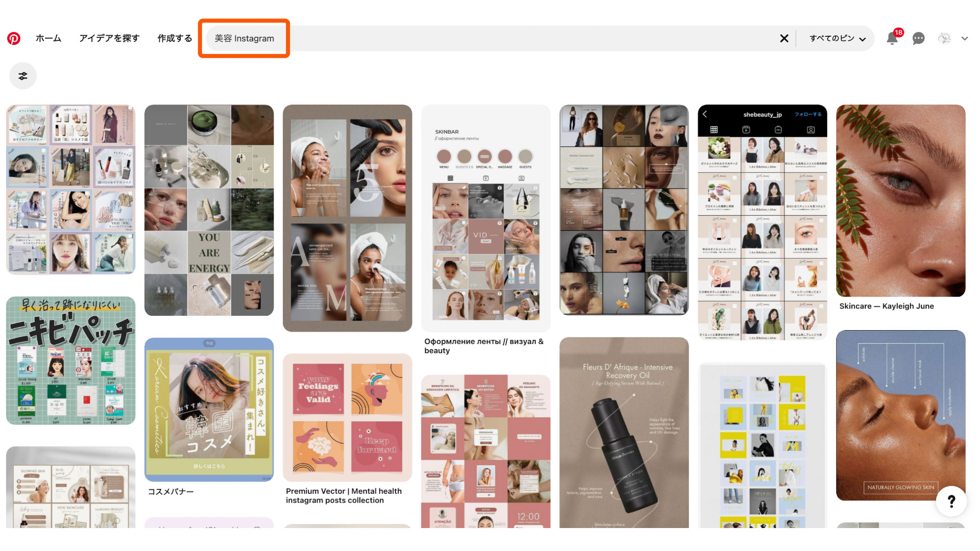
Task: Open アイデアを探す in the navigation
Action: pyautogui.click(x=109, y=38)
